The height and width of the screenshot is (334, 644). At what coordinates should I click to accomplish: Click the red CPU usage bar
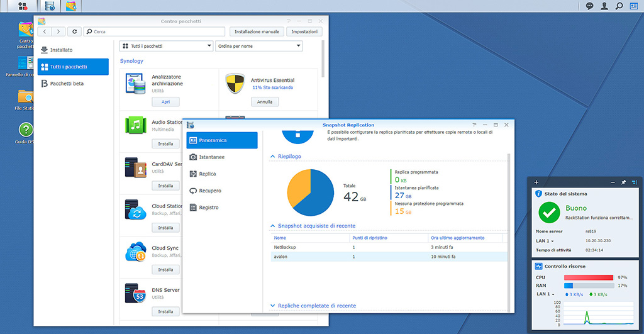[588, 277]
